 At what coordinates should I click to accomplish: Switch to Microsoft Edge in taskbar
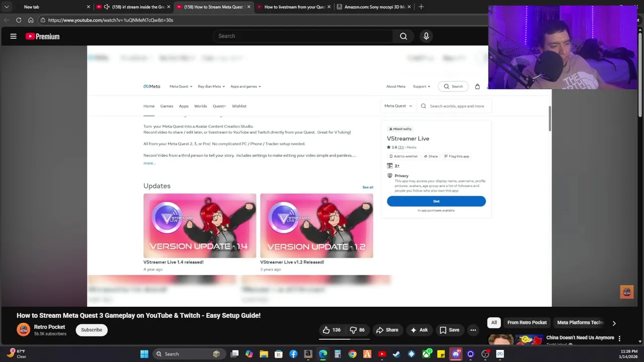(323, 354)
